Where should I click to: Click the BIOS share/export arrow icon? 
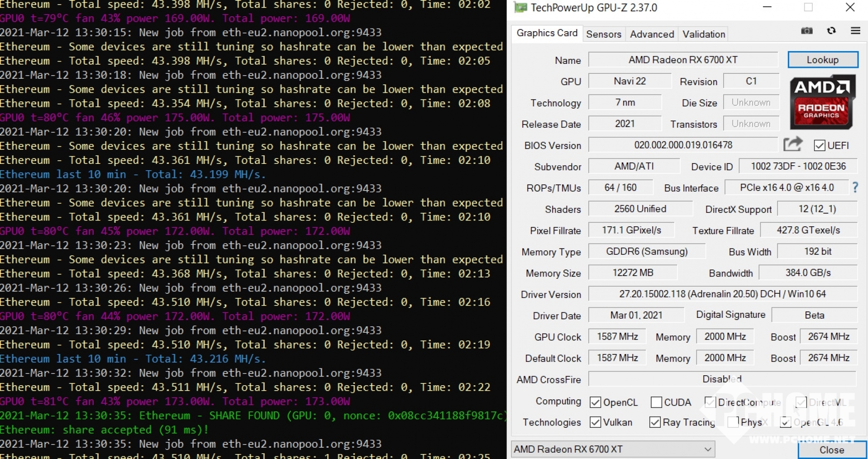point(792,144)
